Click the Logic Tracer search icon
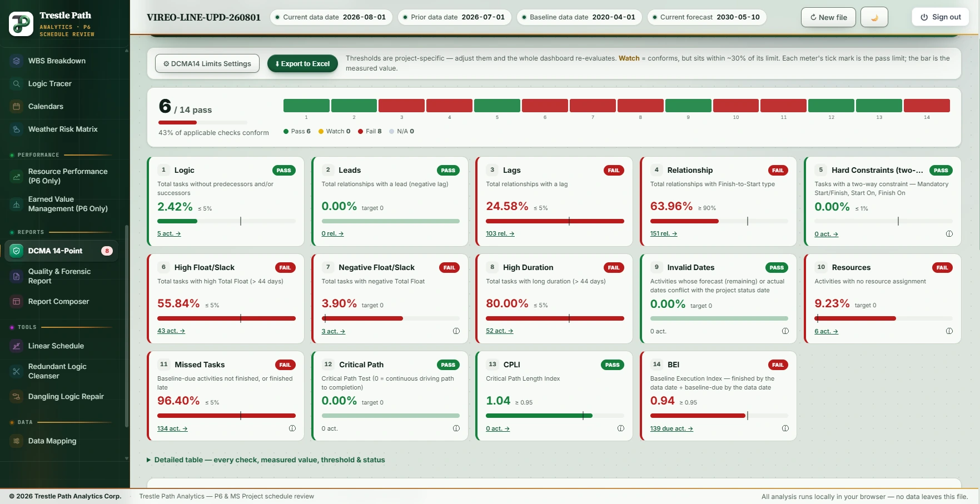Image resolution: width=980 pixels, height=504 pixels. point(17,84)
